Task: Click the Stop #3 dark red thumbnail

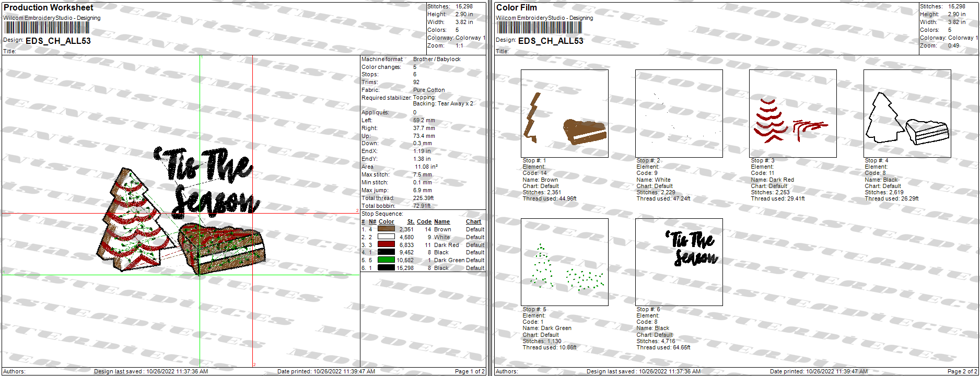Action: 792,114
